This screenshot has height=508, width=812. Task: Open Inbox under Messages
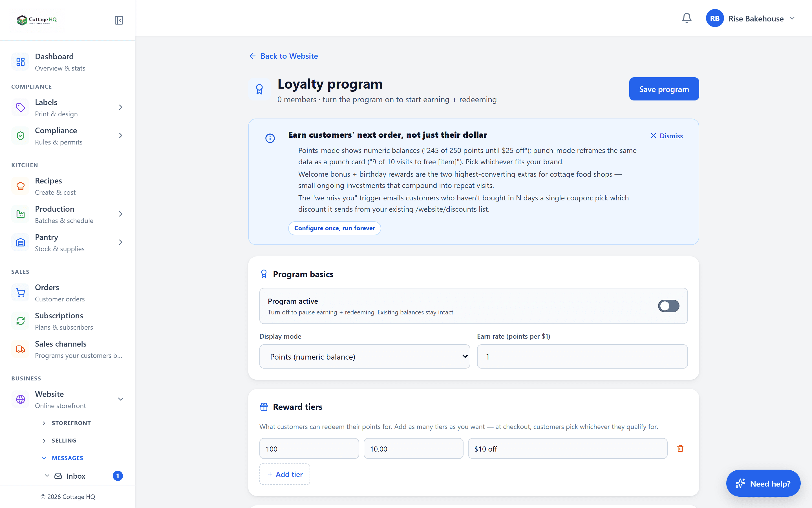point(76,476)
